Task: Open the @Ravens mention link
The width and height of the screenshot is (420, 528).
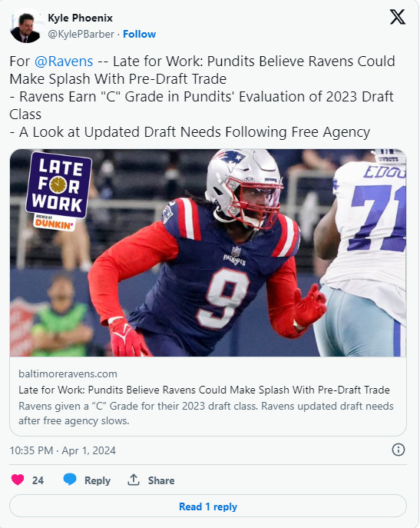Action: [64, 61]
